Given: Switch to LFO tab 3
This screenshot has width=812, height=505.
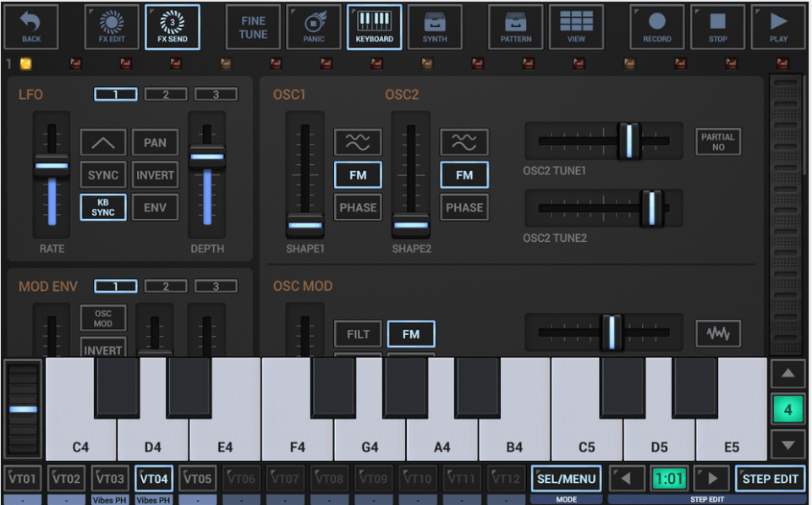Looking at the screenshot, I should coord(216,94).
